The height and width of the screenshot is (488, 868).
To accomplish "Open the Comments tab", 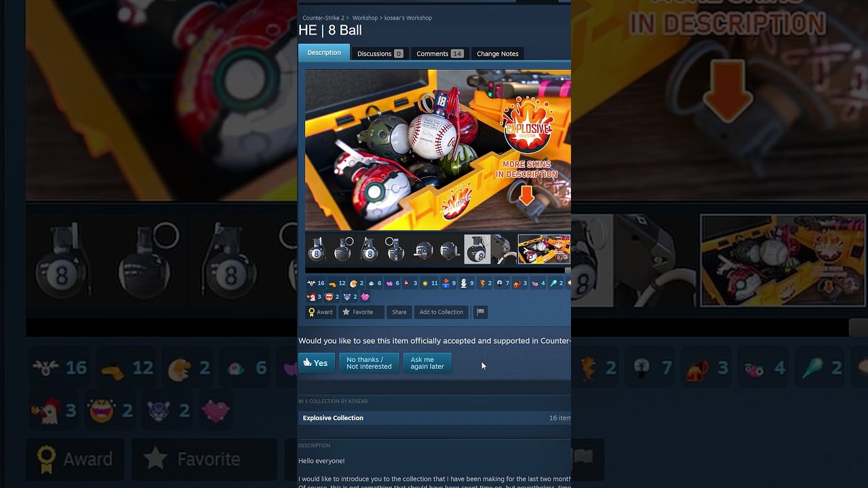I will pos(439,54).
